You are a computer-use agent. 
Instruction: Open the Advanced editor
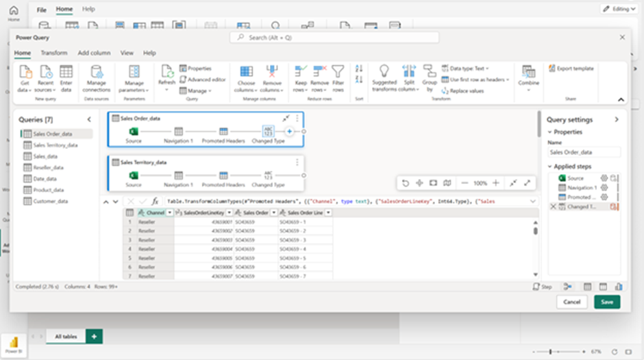coord(203,80)
